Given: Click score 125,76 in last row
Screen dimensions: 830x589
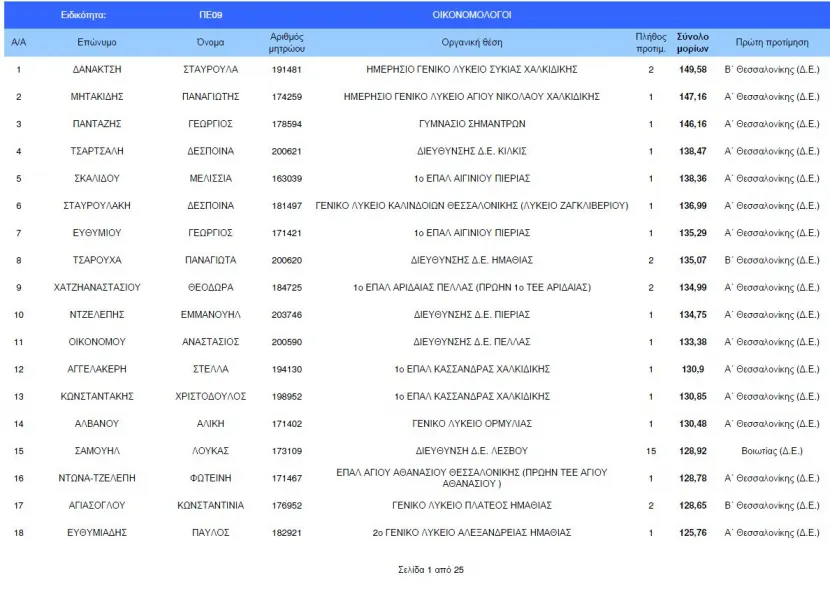Looking at the screenshot, I should [692, 533].
